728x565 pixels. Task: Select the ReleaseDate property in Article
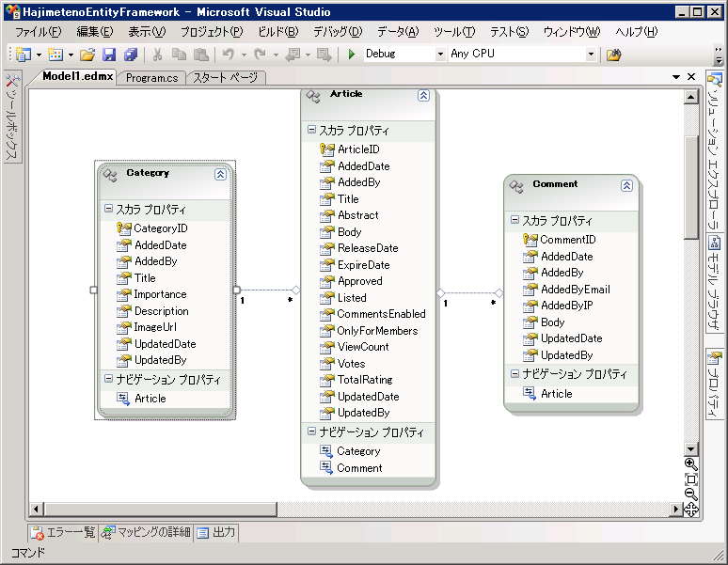tap(368, 248)
